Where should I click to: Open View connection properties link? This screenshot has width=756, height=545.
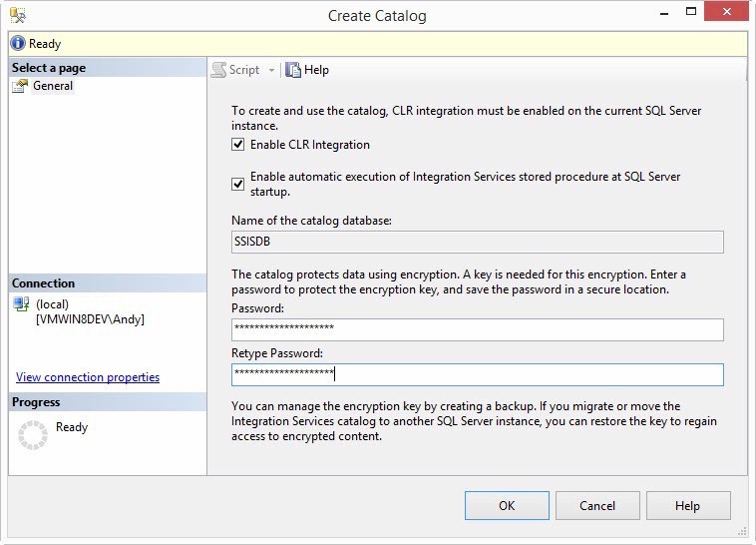pos(88,377)
